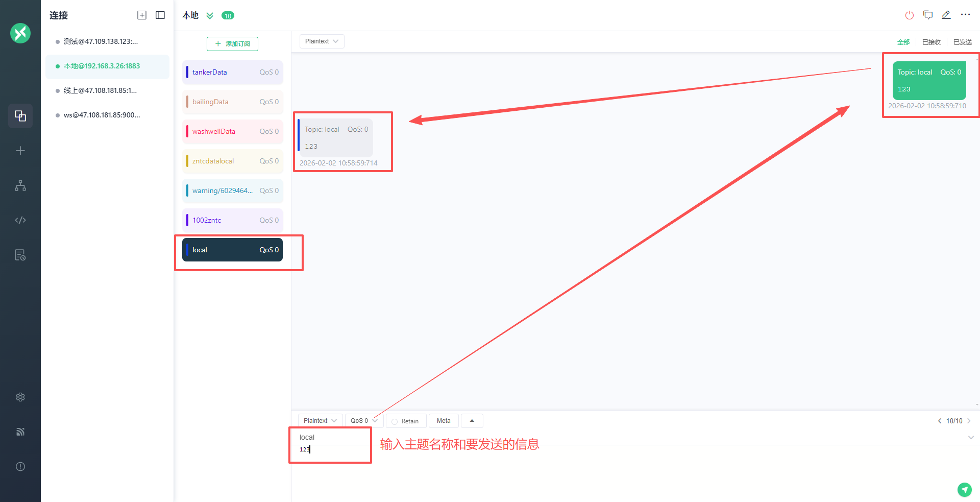
Task: Open the Viewer tree structure icon
Action: click(20, 185)
